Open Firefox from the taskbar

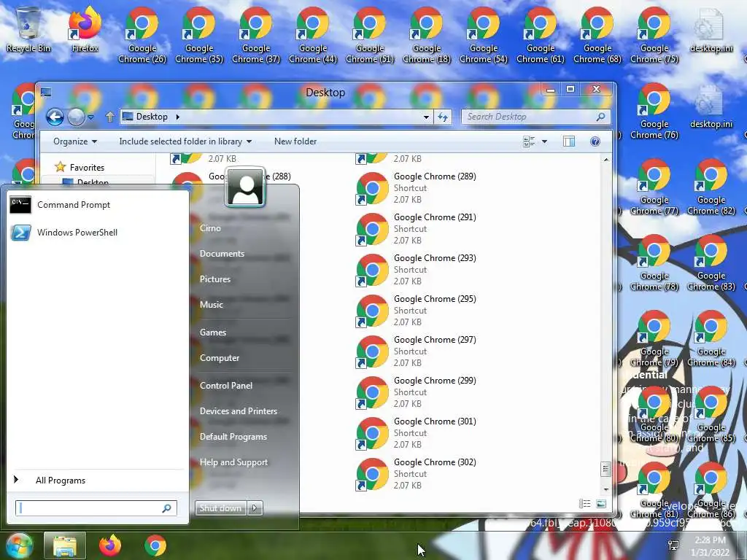tap(110, 545)
